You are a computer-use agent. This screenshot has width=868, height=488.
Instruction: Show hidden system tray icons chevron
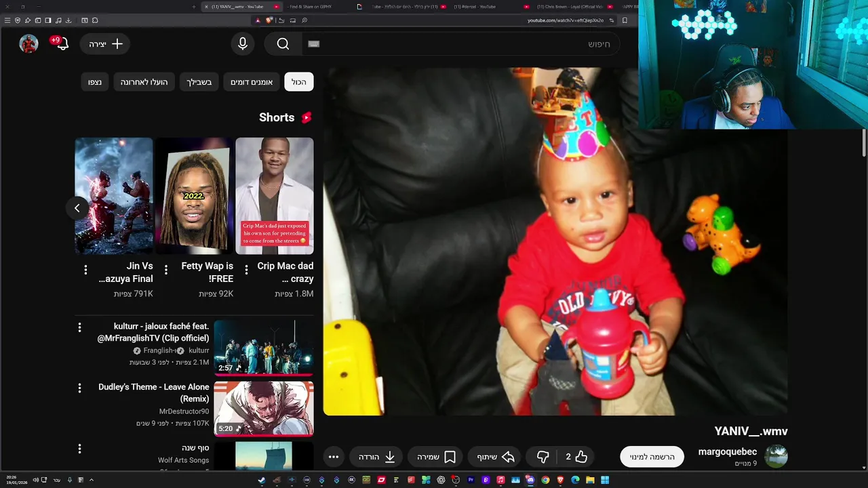tap(91, 480)
